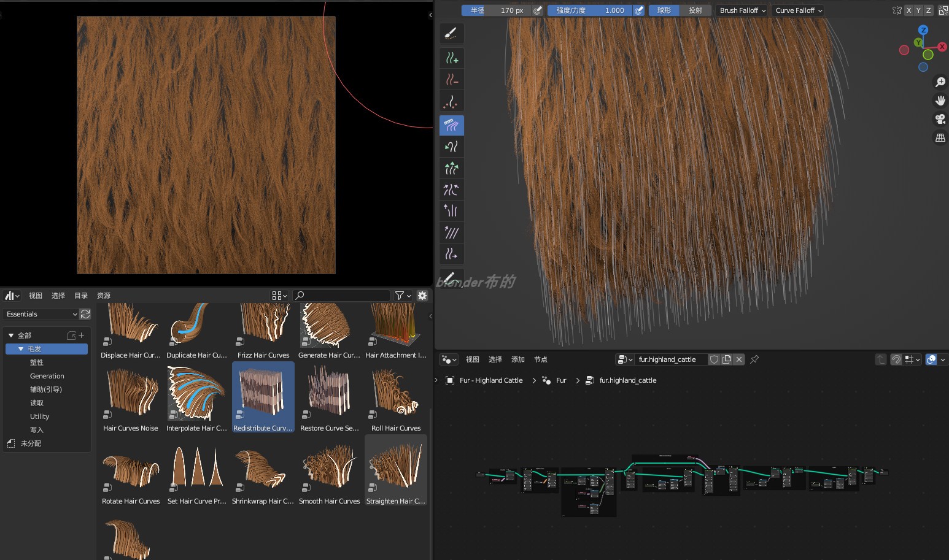This screenshot has width=949, height=560.
Task: Collapse the 全部 catalog tree
Action: (x=10, y=336)
